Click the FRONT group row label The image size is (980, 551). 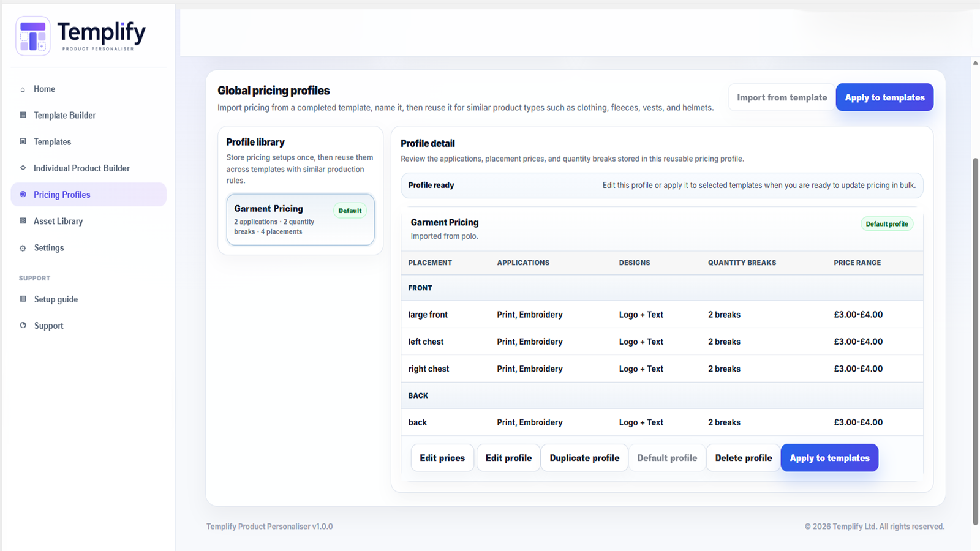tap(420, 288)
